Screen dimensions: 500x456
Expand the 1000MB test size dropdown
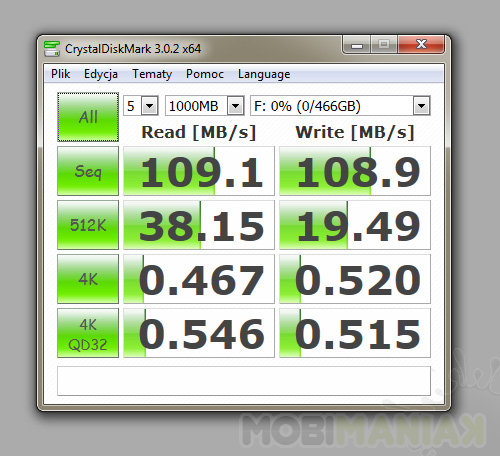(x=205, y=106)
